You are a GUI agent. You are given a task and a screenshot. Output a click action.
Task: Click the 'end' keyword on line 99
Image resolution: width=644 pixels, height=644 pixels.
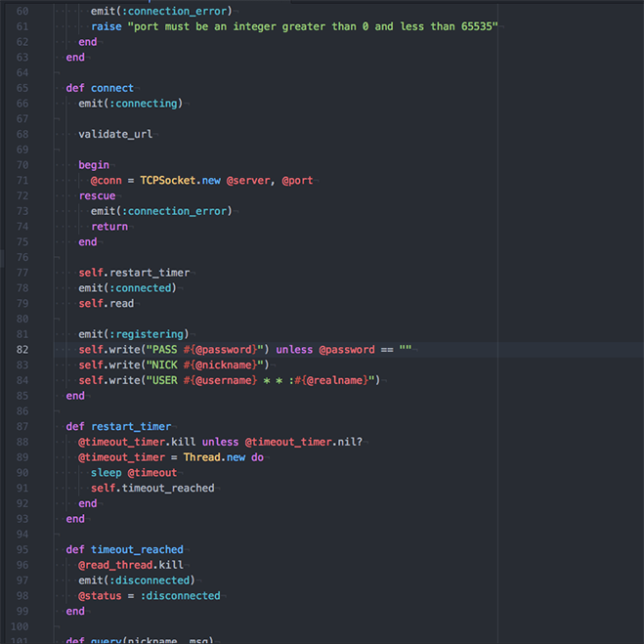(x=75, y=611)
